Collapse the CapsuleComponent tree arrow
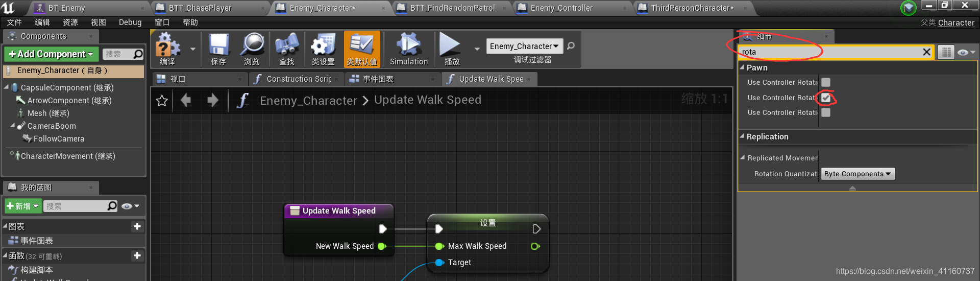This screenshot has height=281, width=980. [x=7, y=87]
